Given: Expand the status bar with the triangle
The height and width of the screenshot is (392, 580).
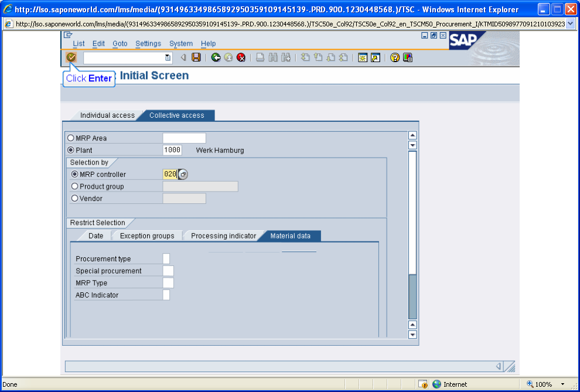Looking at the screenshot, I should click(498, 366).
